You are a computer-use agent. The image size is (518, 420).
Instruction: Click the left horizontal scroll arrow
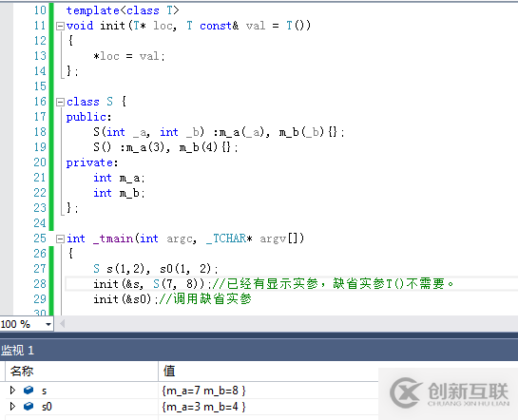click(x=62, y=324)
